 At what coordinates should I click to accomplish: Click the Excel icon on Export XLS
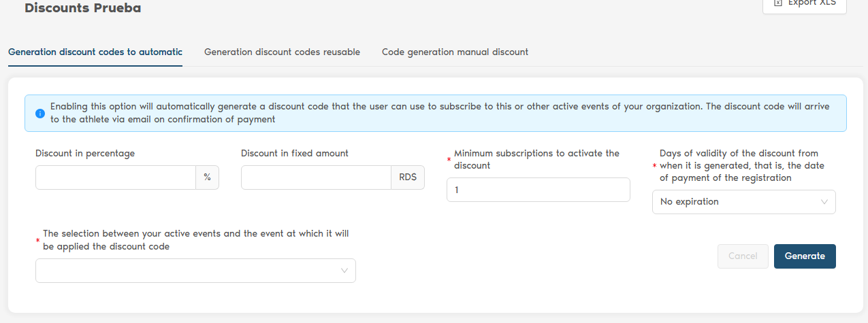[x=778, y=3]
